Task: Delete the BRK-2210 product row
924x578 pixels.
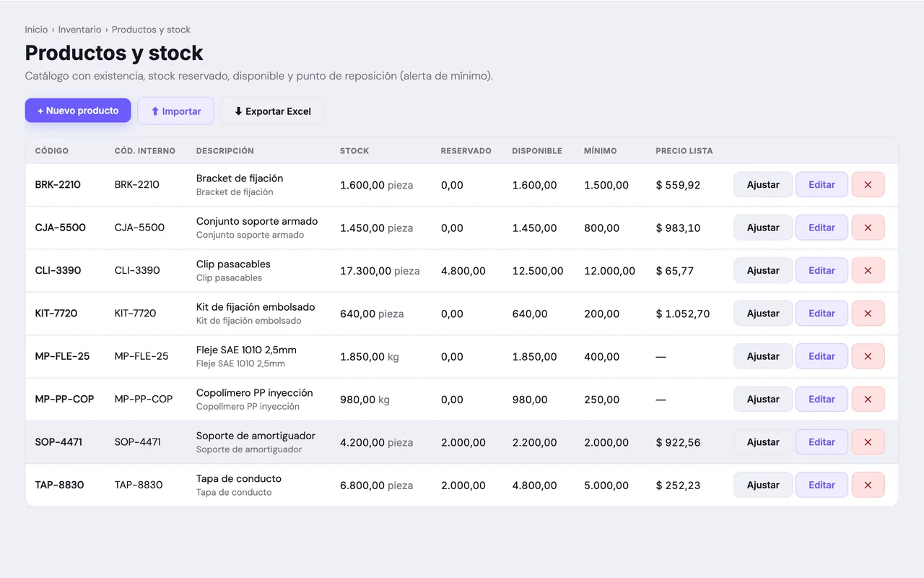Action: point(868,185)
